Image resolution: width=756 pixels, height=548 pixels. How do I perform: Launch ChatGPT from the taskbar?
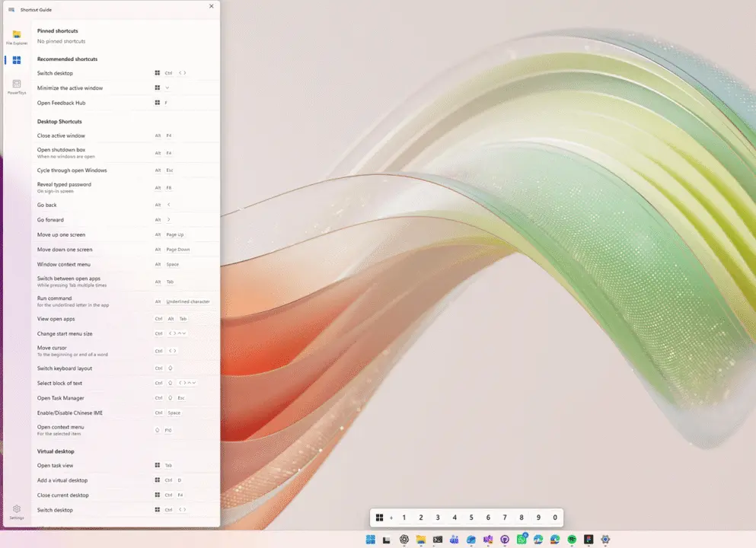coord(404,540)
